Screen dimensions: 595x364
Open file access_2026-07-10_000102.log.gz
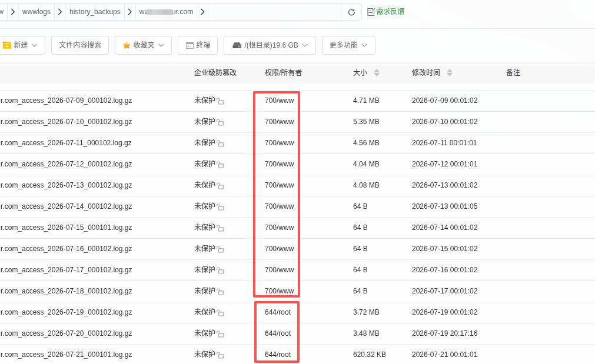point(66,122)
